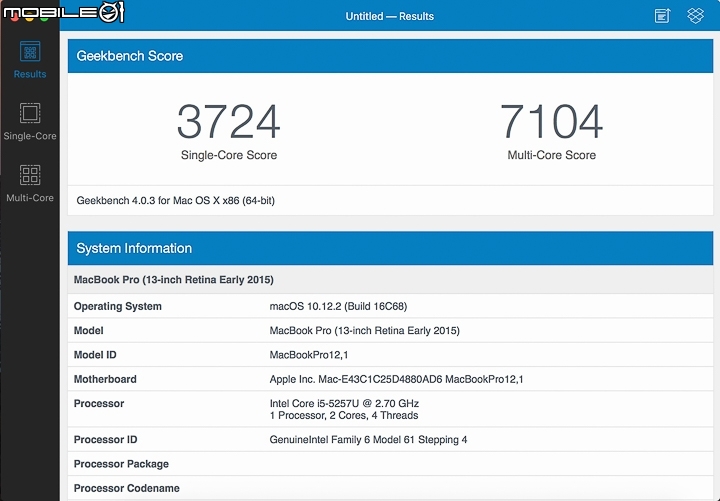Select the MacBookPro12,1 Model ID value
The height and width of the screenshot is (501, 720).
[x=309, y=355]
